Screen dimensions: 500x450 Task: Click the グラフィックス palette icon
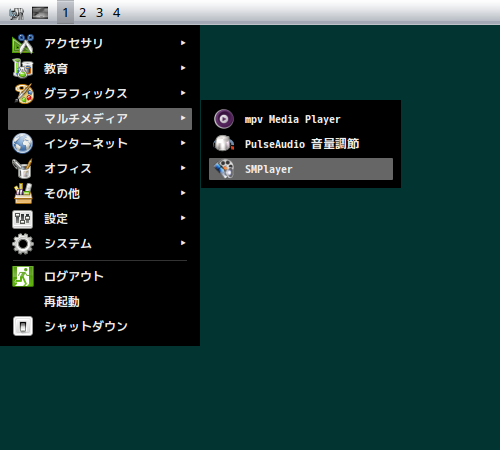23,93
